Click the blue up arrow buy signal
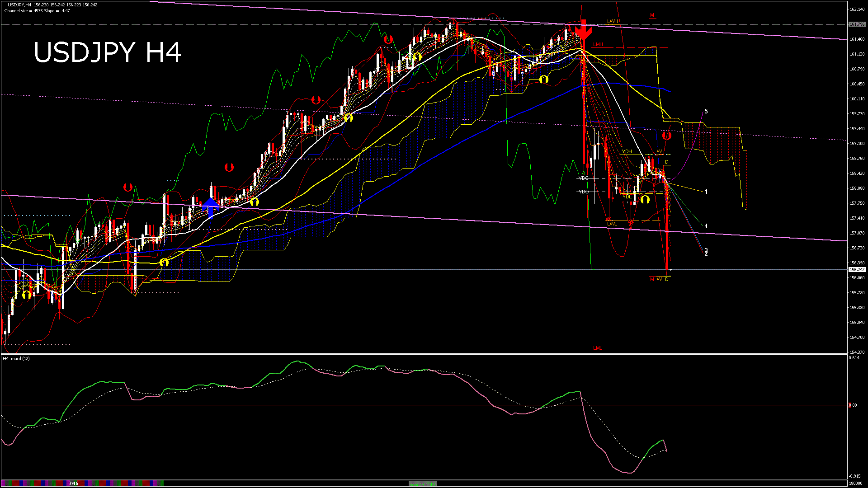Screen dimensions: 868x488 [211, 206]
